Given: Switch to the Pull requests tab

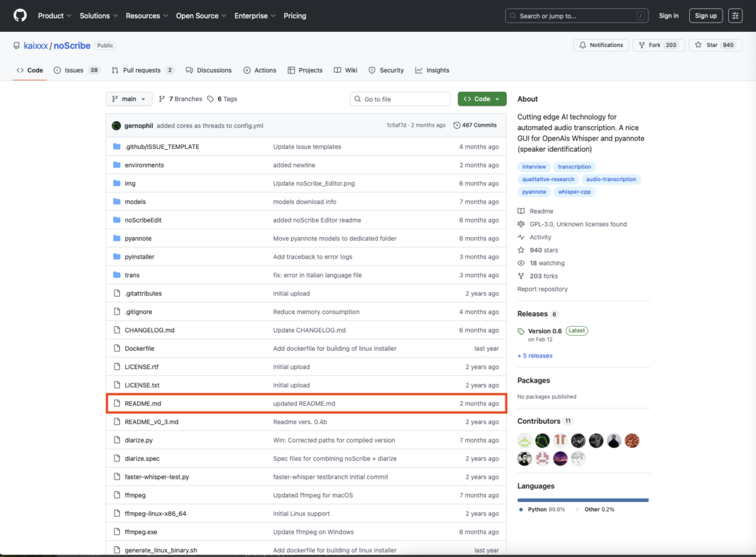Looking at the screenshot, I should tap(142, 70).
